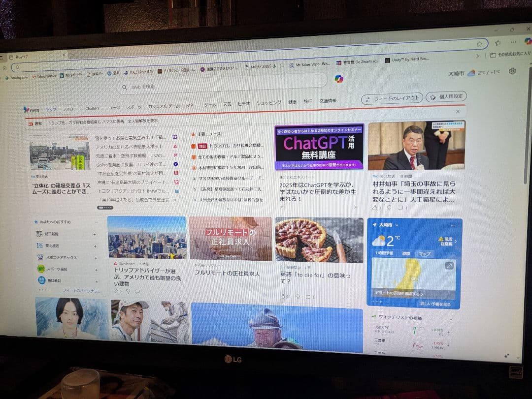The image size is (532, 399).
Task: Follow スポニチアネックス with its plus toggle
Action: [x=96, y=258]
